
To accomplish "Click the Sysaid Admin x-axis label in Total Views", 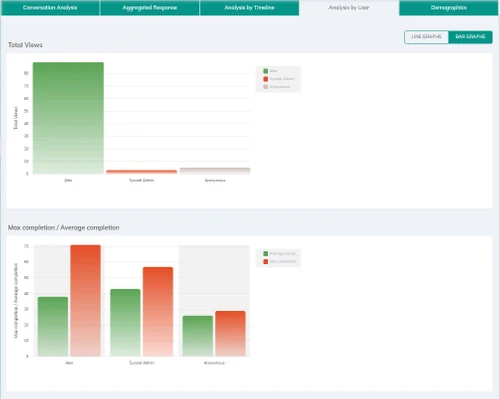I will pos(142,180).
